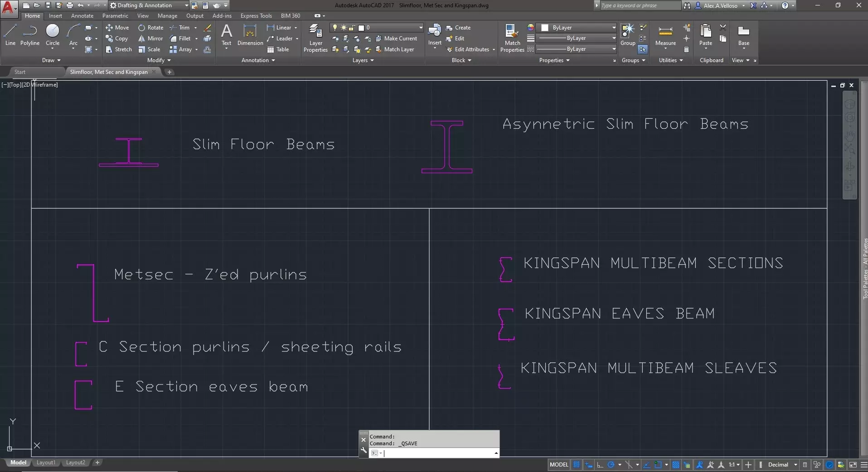The width and height of the screenshot is (868, 472).
Task: Open the Layout1 tab
Action: pos(46,462)
